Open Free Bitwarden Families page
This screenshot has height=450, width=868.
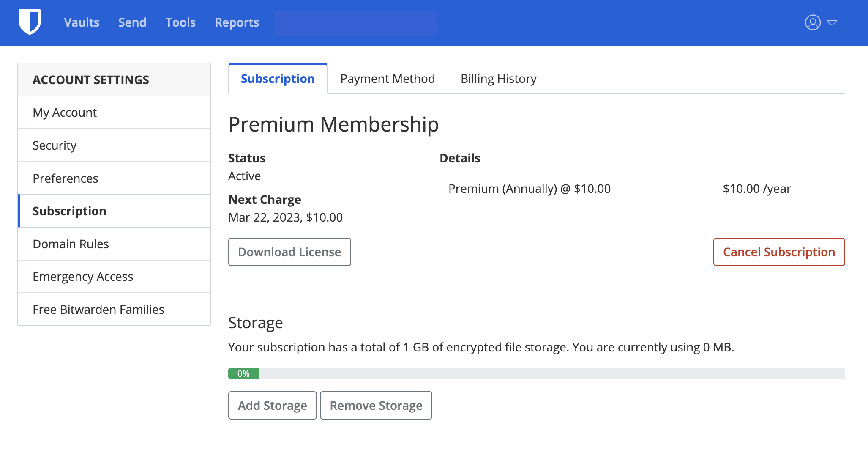coord(98,309)
